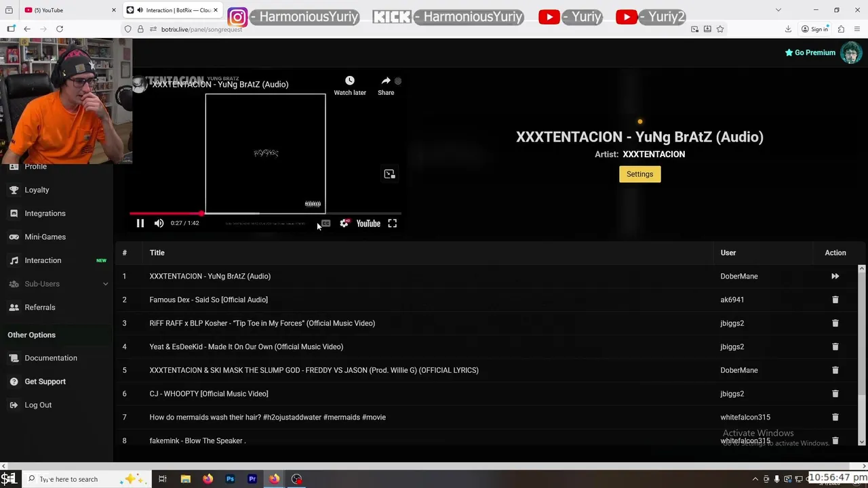Mute the video with the speaker icon

coord(159,223)
